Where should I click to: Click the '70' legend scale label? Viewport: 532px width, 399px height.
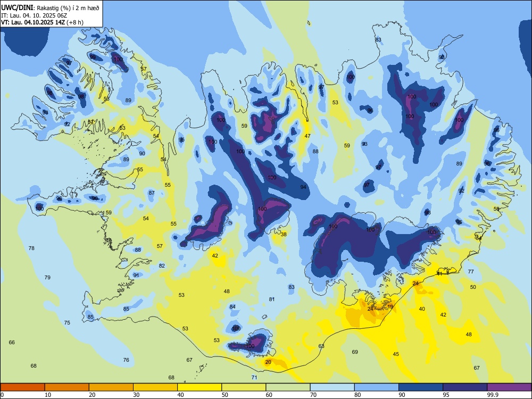pos(313,395)
